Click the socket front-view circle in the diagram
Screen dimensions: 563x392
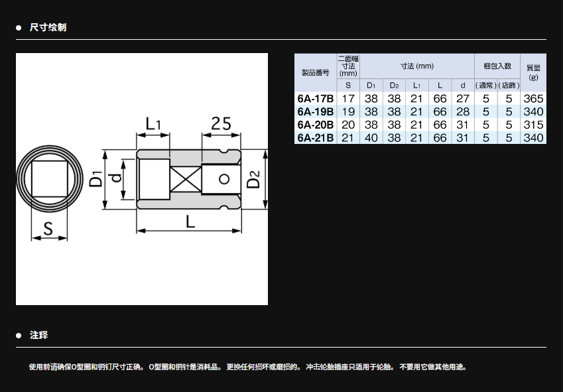point(48,178)
